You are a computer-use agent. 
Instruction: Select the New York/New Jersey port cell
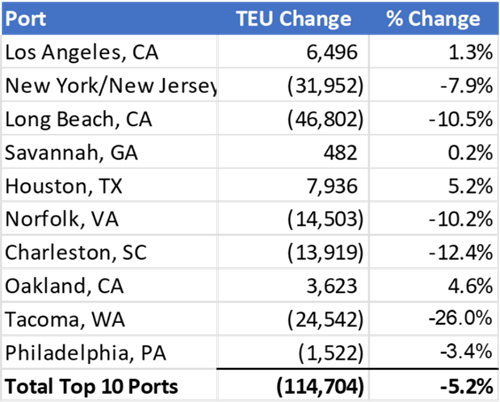(x=111, y=86)
